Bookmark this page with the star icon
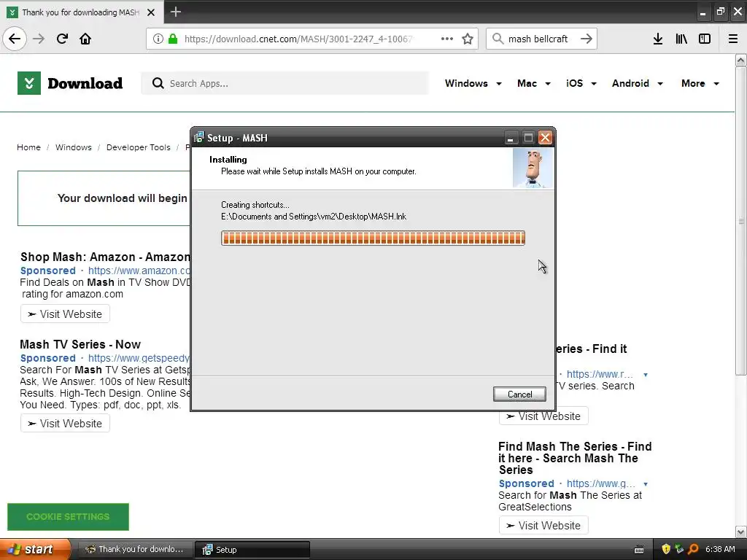747x560 pixels. coord(468,39)
